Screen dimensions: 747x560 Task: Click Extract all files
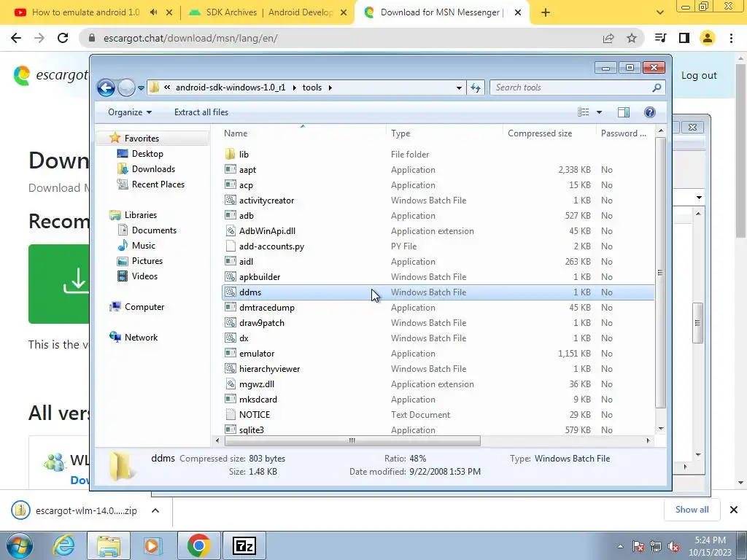(x=201, y=112)
